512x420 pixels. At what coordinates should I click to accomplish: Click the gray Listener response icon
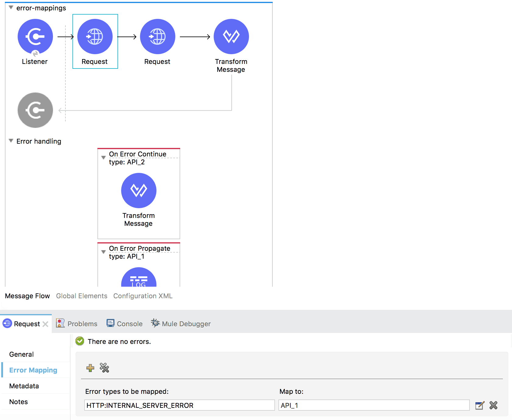pos(35,110)
